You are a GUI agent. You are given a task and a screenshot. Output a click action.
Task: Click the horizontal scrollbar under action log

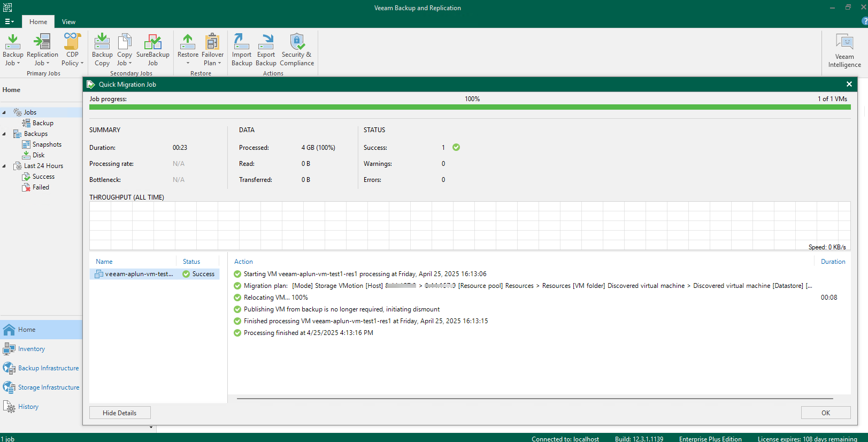pyautogui.click(x=535, y=399)
